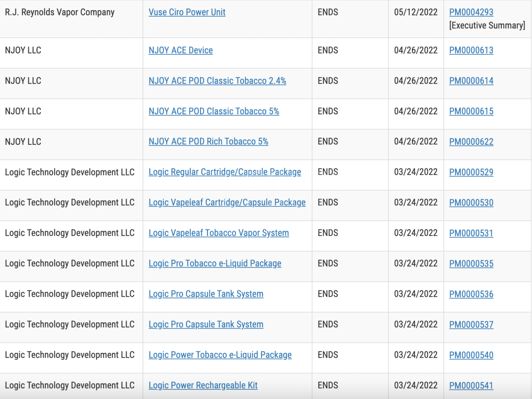Click "03/24/2022" in the PM0000535 row

click(416, 264)
